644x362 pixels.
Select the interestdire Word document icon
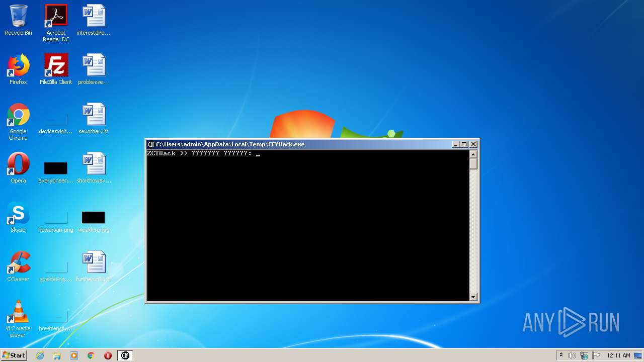pyautogui.click(x=94, y=20)
